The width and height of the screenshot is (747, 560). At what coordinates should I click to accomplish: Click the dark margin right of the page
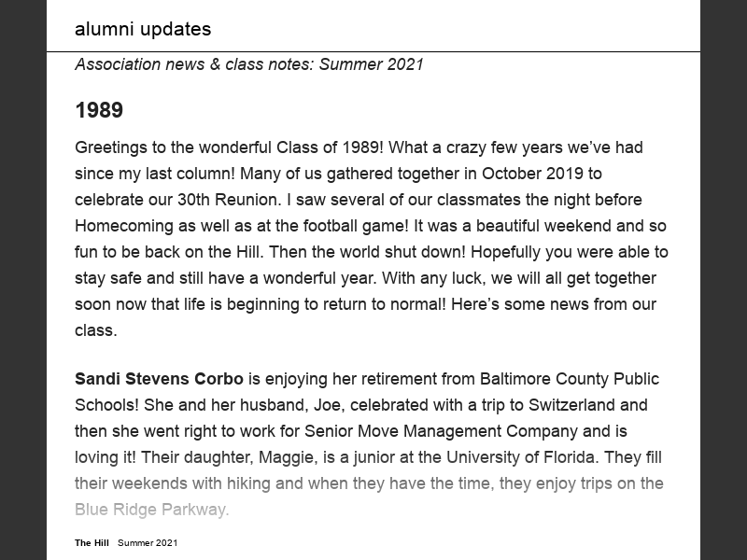724,280
